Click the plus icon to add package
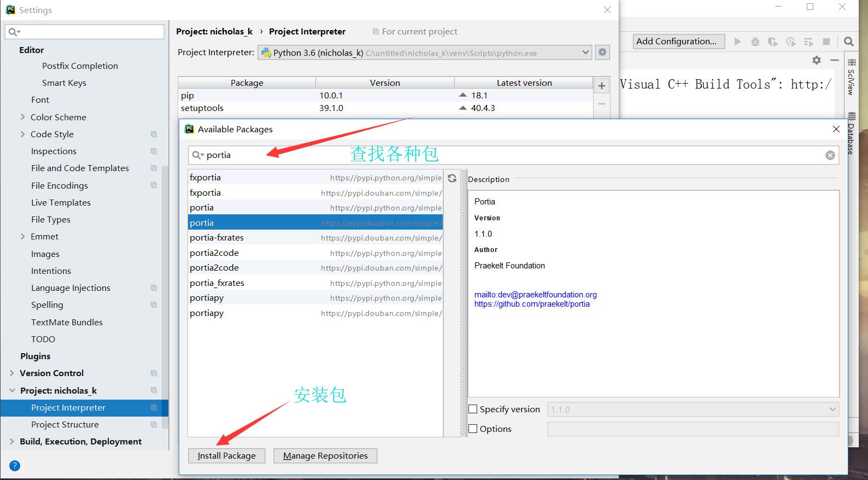The height and width of the screenshot is (480, 868). point(601,86)
